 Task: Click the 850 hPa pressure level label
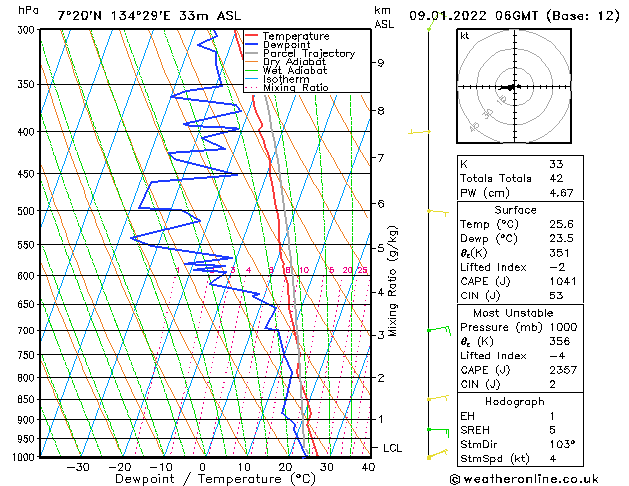28,400
